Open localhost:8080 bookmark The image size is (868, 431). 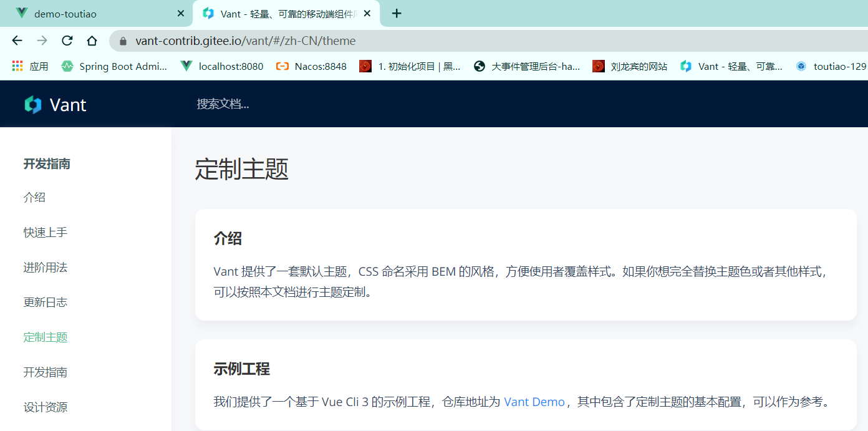coord(222,66)
